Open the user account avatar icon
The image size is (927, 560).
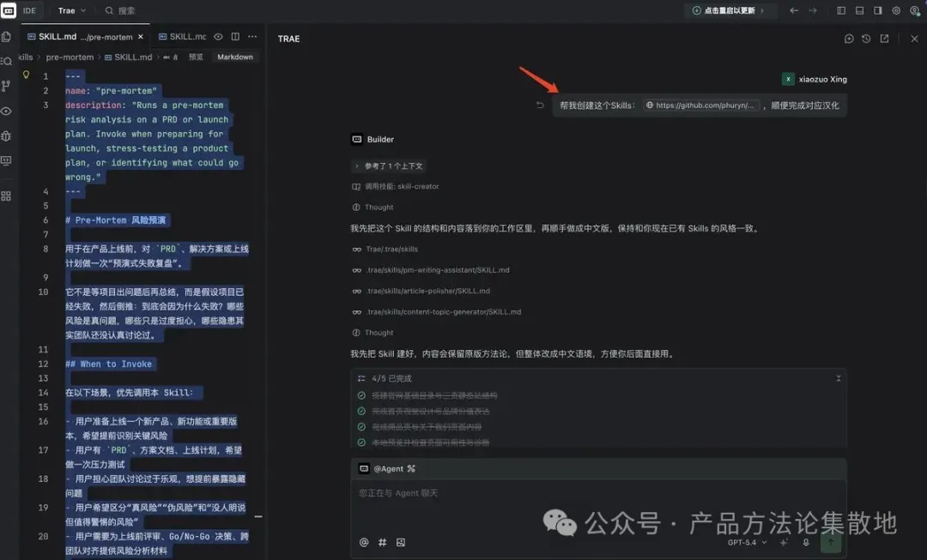[915, 10]
